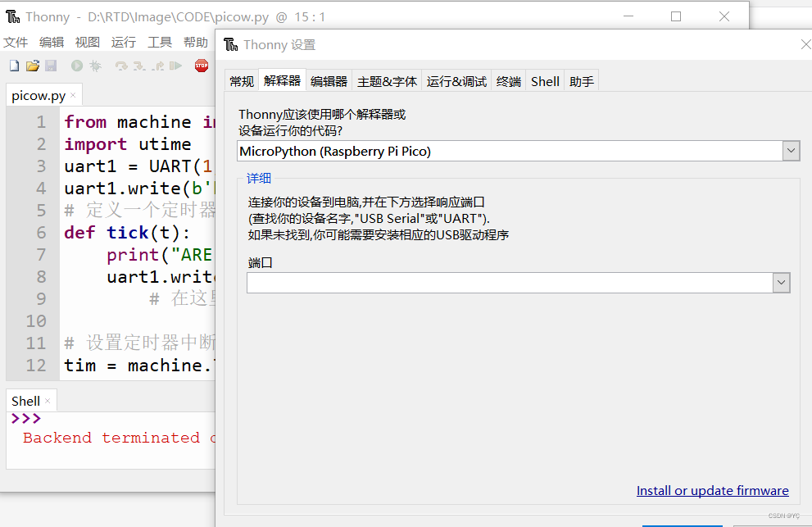Click the 'Backend terminated' shell message
812x527 pixels.
click(x=119, y=438)
